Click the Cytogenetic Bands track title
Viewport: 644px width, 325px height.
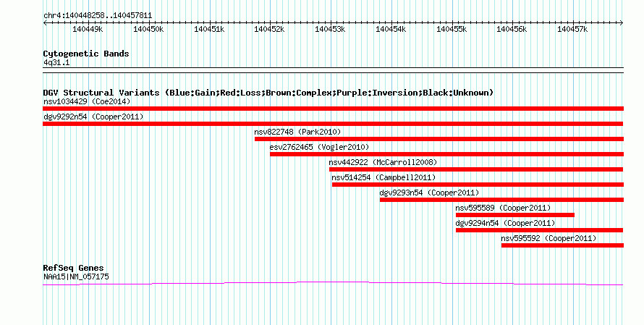pyautogui.click(x=86, y=54)
